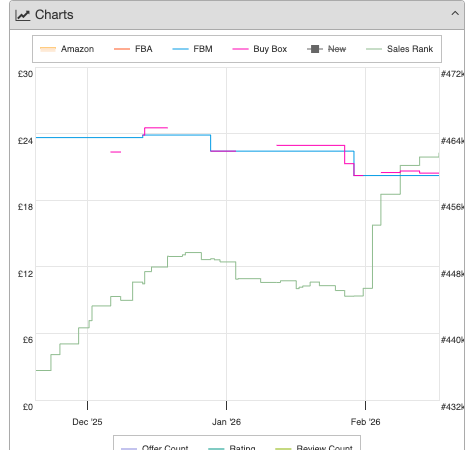Click the #456k rank axis label

click(x=452, y=207)
